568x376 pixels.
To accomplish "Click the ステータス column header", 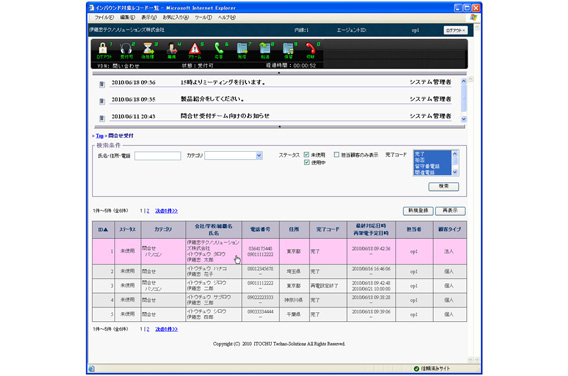I will (128, 230).
